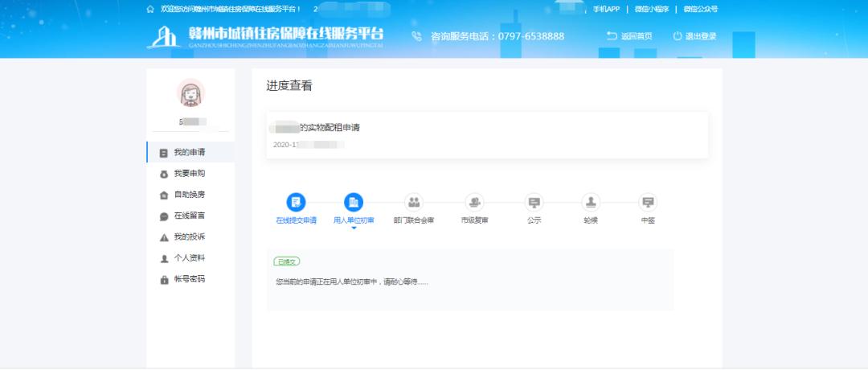Click the 公示 step circle icon
Image resolution: width=868 pixels, height=370 pixels.
534,202
